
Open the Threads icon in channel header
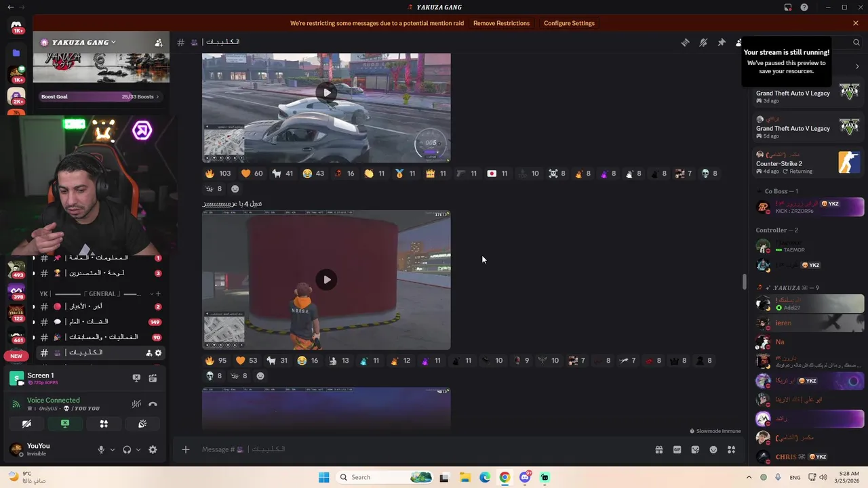[685, 42]
